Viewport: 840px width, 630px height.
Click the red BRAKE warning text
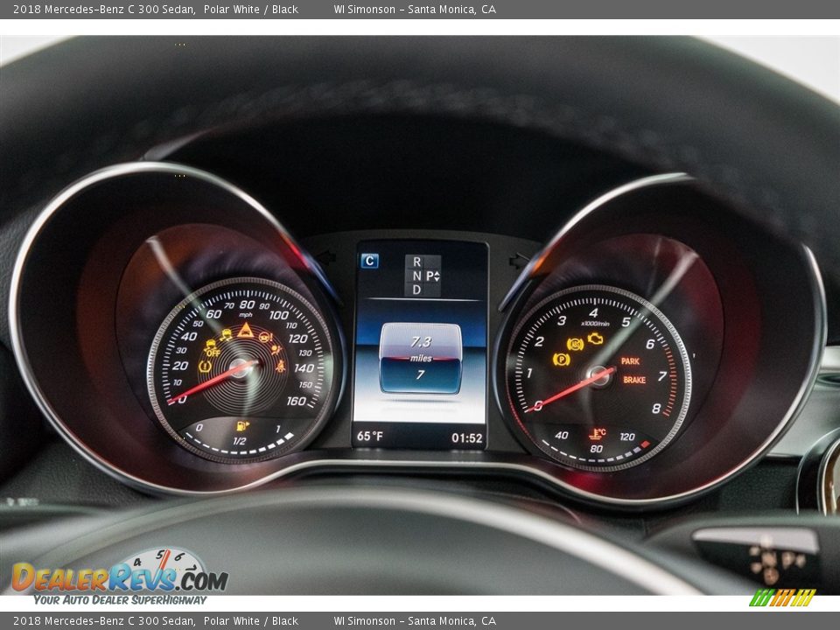pos(634,380)
